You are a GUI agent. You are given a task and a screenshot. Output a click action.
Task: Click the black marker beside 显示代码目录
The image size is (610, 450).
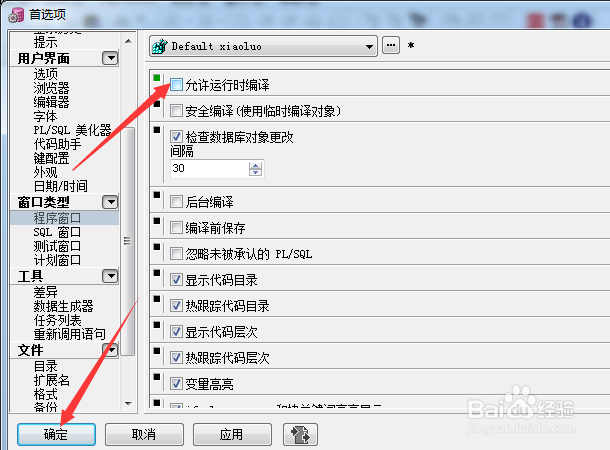(x=157, y=273)
